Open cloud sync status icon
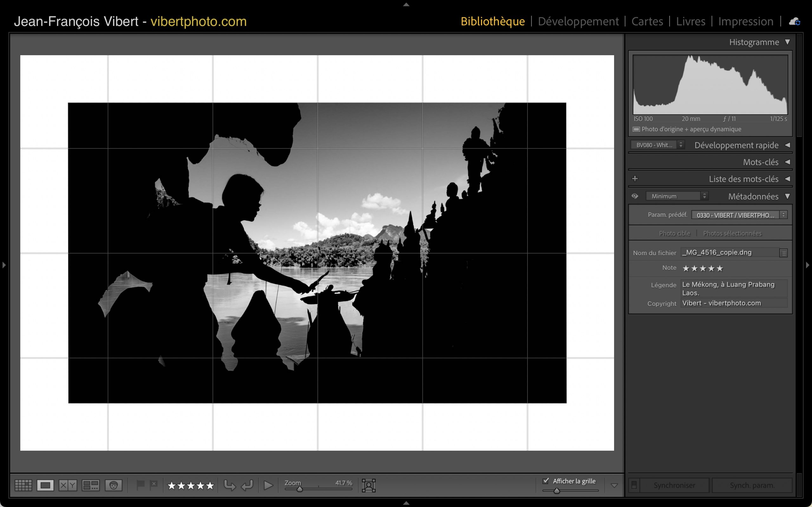Viewport: 812px width, 507px height. (x=794, y=22)
